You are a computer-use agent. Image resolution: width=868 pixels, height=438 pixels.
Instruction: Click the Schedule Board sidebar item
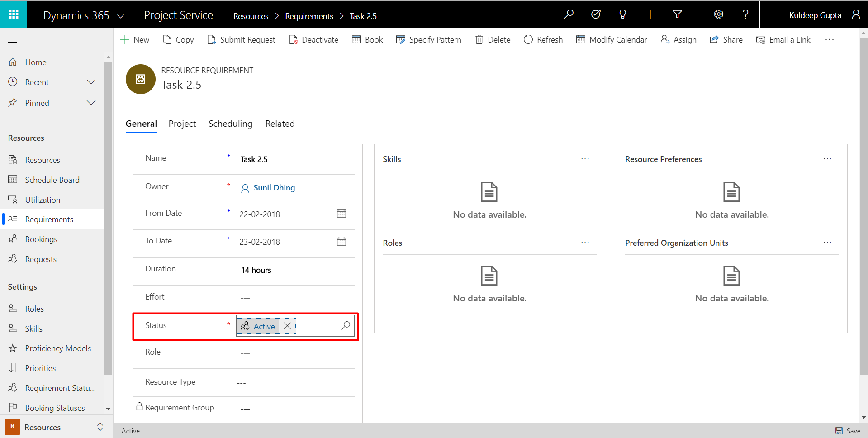point(52,180)
